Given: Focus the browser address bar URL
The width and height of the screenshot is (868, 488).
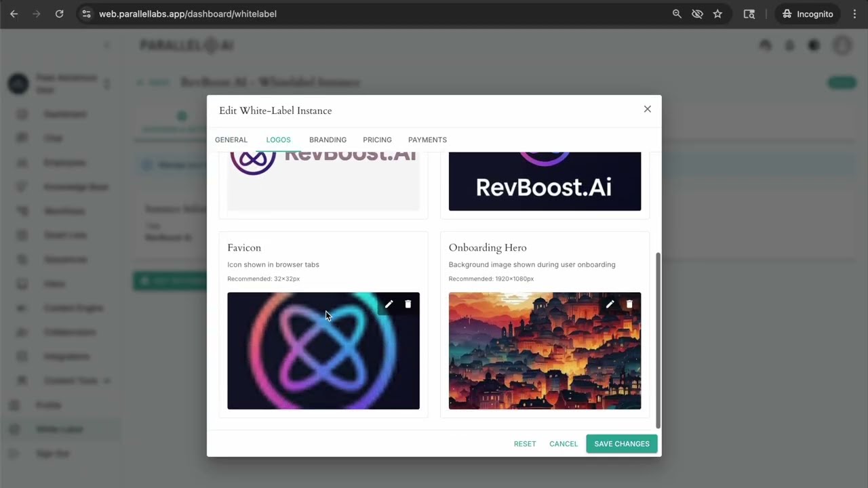Looking at the screenshot, I should pos(188,14).
